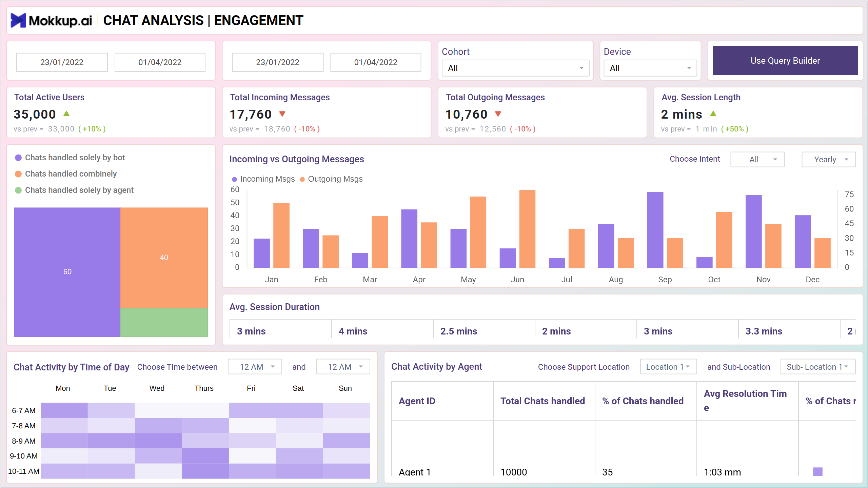Click purple square in Agent 1 row
This screenshot has height=488, width=868.
tap(817, 472)
